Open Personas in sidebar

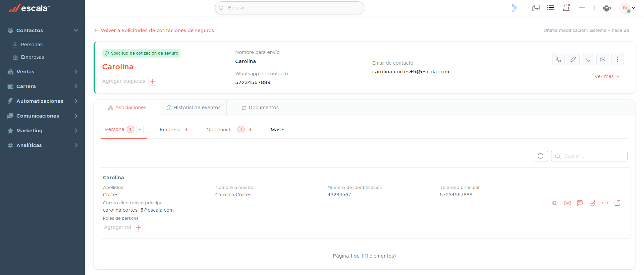pyautogui.click(x=32, y=45)
